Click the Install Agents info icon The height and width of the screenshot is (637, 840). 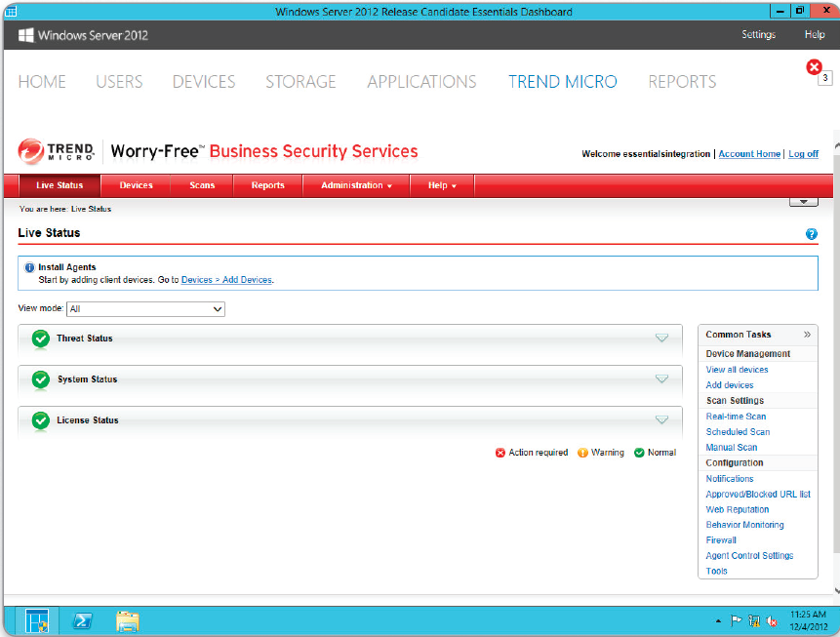click(30, 267)
